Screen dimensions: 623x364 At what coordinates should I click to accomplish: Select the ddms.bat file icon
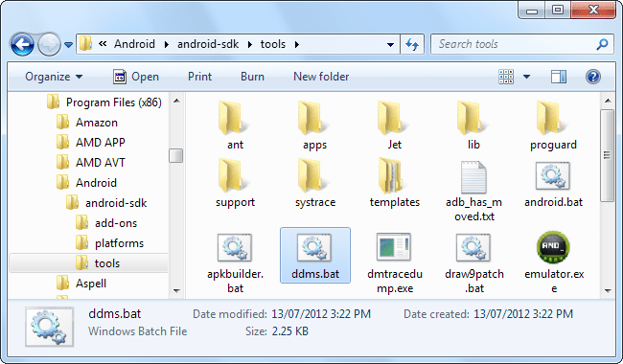coord(314,247)
